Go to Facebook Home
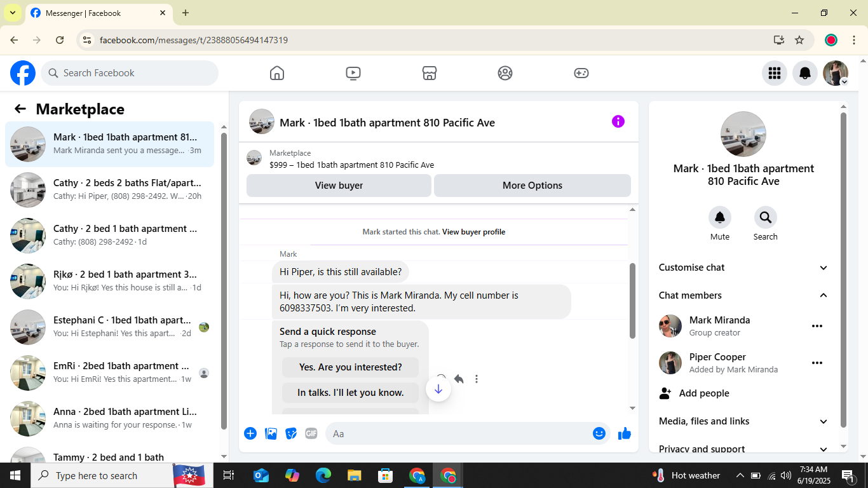The height and width of the screenshot is (488, 868). tap(277, 73)
